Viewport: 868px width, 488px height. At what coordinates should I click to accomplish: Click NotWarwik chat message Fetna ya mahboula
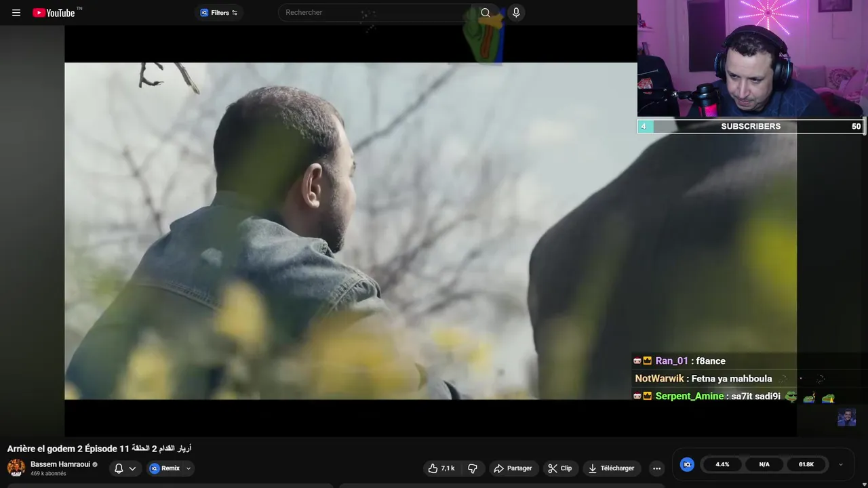[703, 379]
